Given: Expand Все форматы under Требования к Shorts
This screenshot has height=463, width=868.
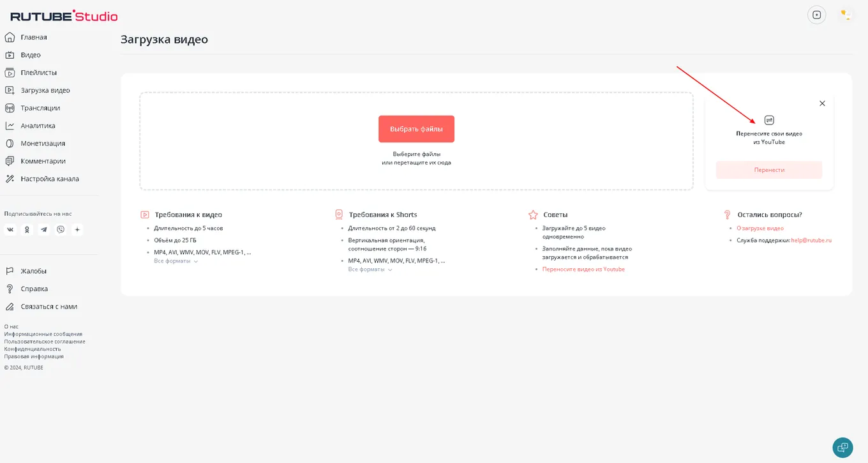Looking at the screenshot, I should (x=370, y=269).
